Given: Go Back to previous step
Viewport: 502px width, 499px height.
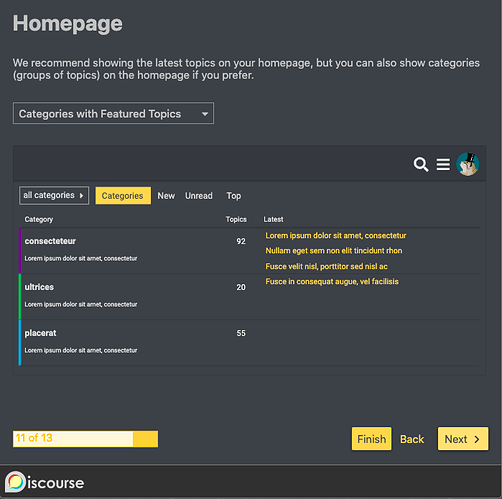Looking at the screenshot, I should coord(412,439).
